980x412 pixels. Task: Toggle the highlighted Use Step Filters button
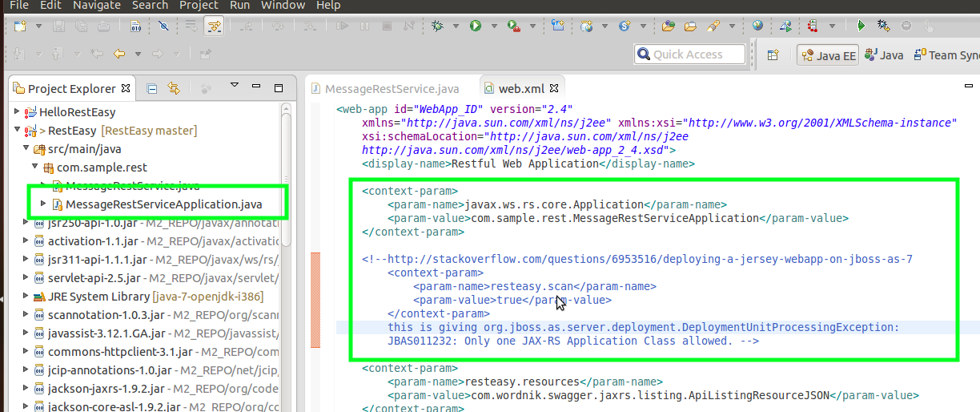[213, 26]
